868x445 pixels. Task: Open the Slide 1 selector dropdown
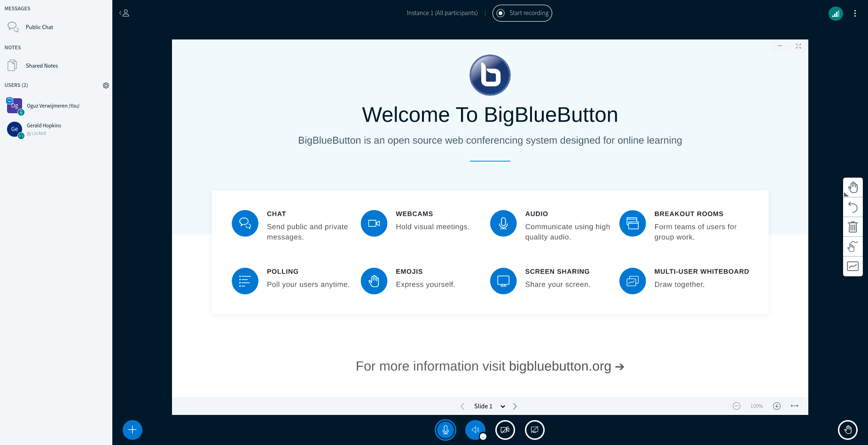click(489, 406)
